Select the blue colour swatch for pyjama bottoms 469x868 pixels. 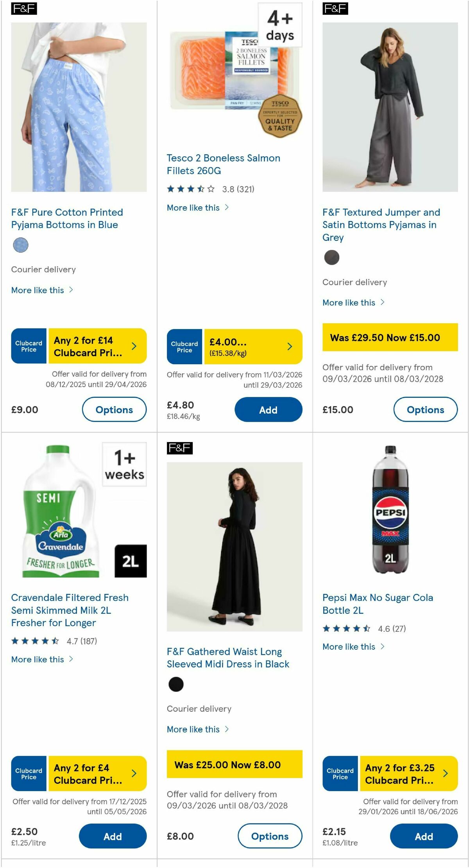click(21, 245)
